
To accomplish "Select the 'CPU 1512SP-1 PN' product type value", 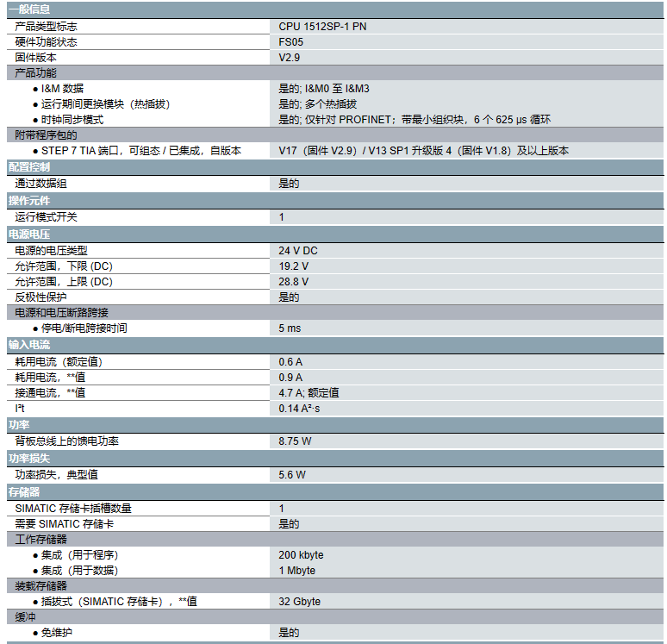I will [322, 27].
